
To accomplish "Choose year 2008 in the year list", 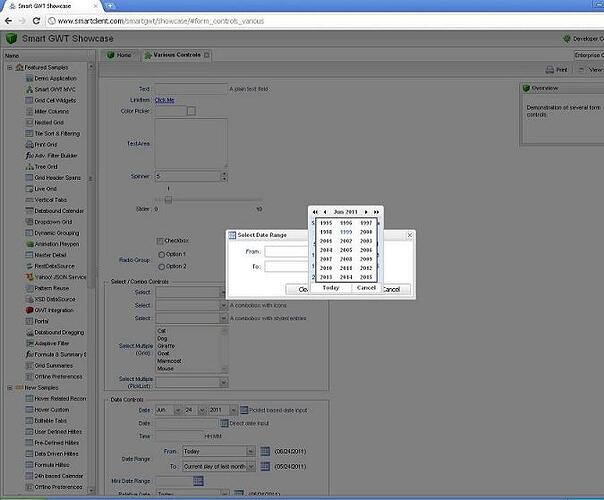I will tap(346, 259).
